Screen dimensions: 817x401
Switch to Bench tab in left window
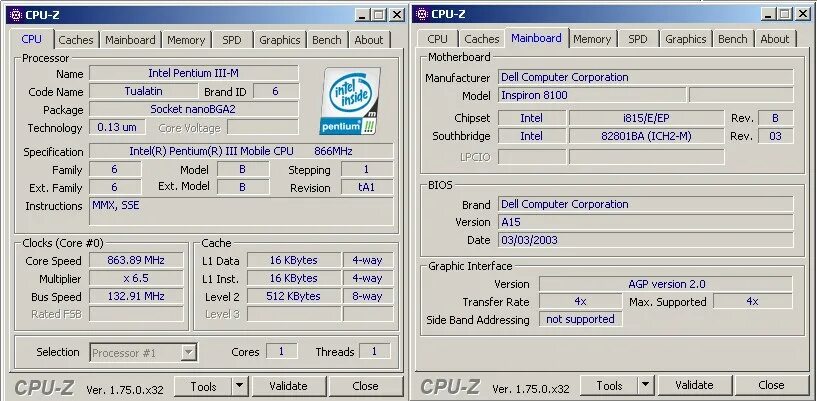coord(327,40)
